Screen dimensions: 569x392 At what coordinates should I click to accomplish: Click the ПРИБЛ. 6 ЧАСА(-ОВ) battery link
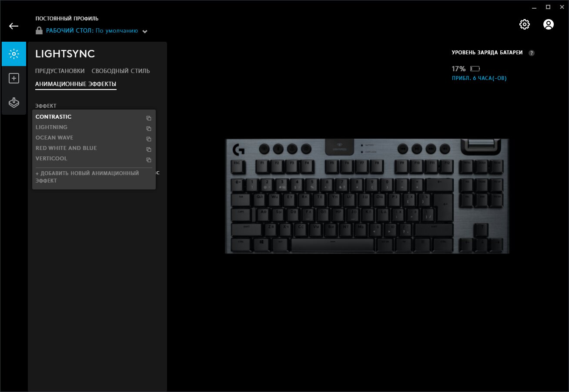point(479,78)
